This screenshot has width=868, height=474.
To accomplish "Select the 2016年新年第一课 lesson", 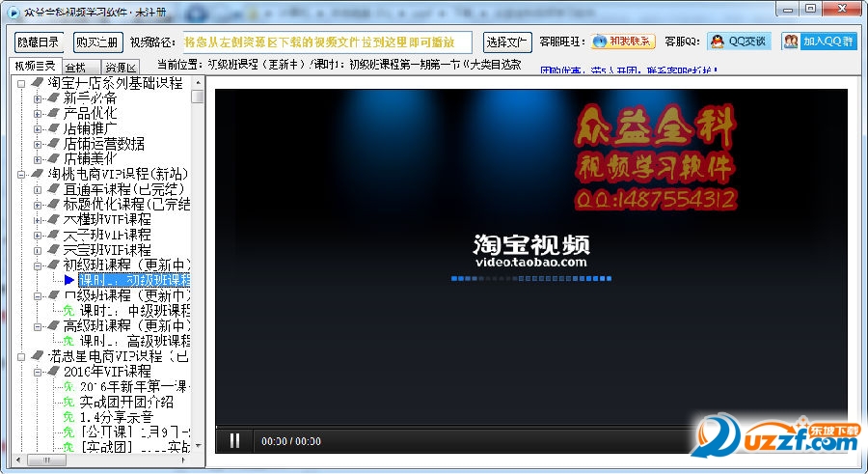I will click(134, 386).
